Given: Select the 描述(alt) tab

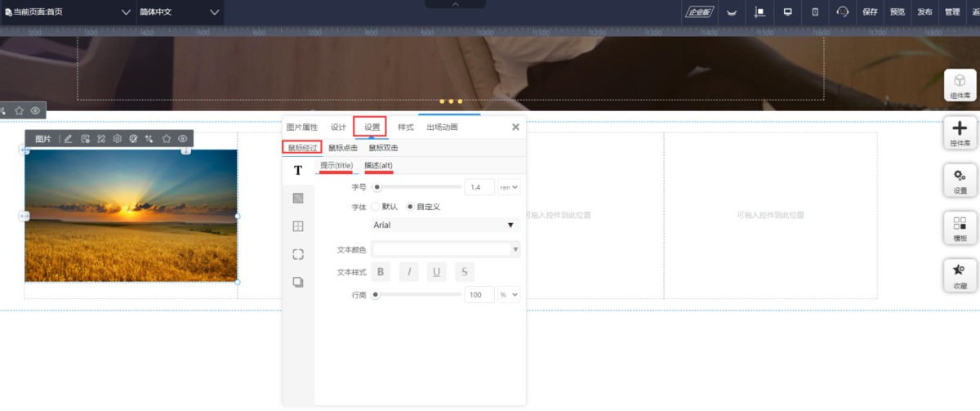Looking at the screenshot, I should [x=378, y=166].
